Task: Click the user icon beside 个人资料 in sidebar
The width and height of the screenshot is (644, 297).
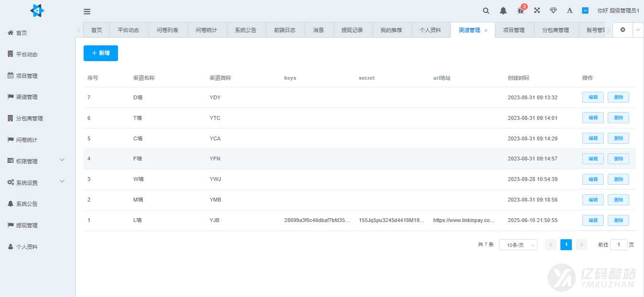Action: point(11,247)
